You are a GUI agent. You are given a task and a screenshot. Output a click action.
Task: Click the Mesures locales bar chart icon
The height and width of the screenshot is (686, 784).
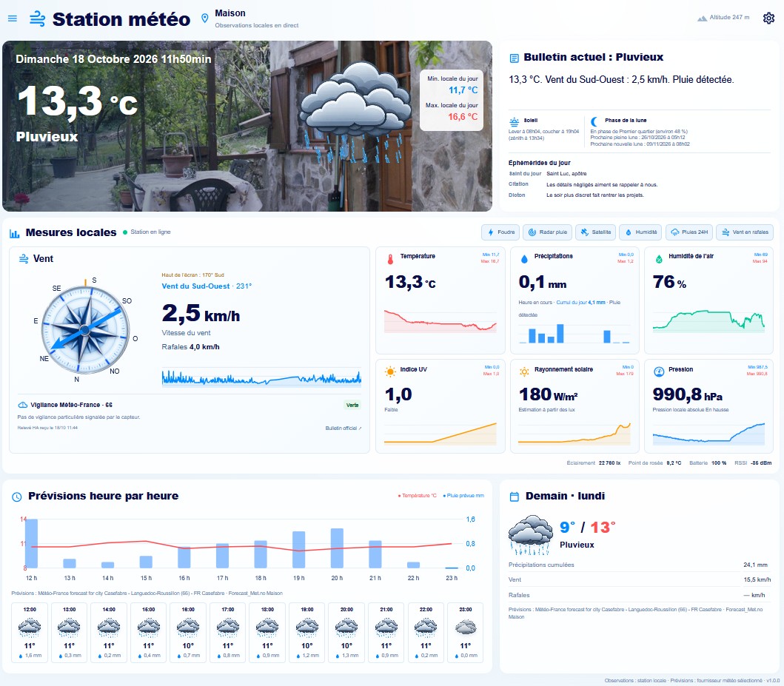15,233
